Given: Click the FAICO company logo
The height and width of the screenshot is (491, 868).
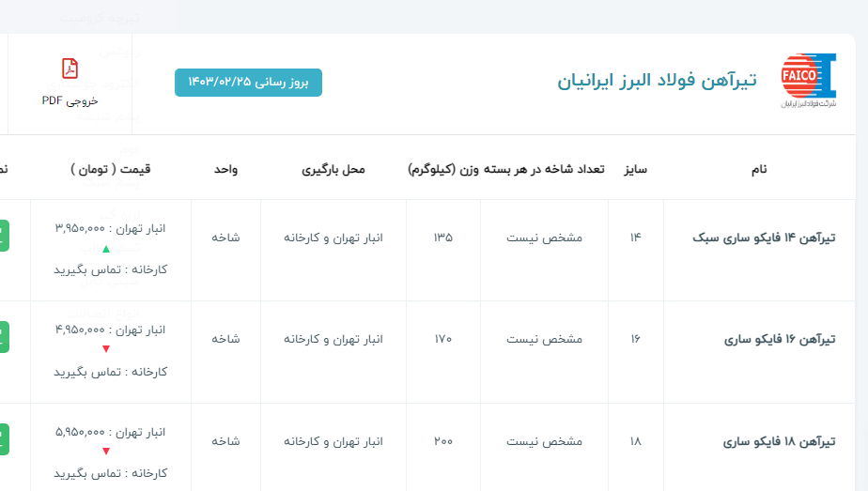Looking at the screenshot, I should 808,80.
